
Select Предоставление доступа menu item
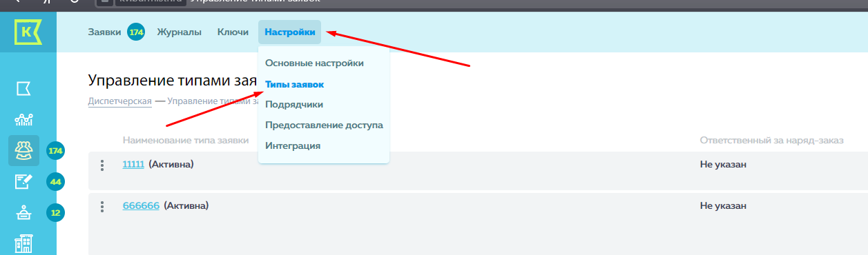(324, 125)
